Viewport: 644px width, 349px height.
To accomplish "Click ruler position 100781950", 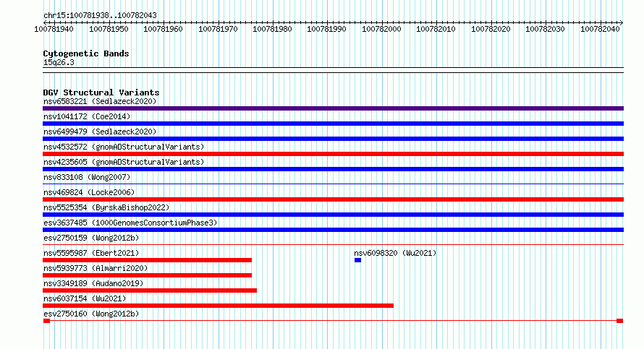I will click(x=109, y=29).
